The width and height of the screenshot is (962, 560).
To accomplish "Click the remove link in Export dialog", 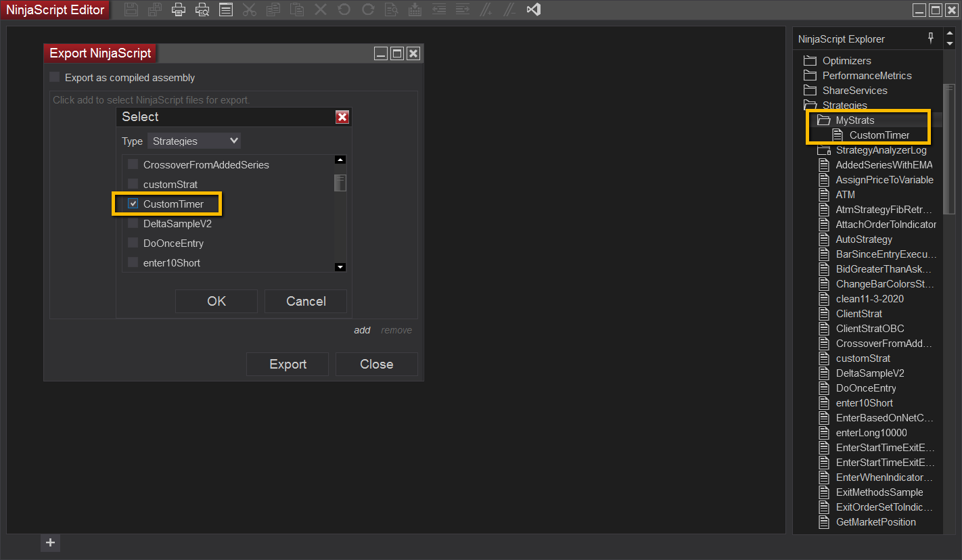I will pyautogui.click(x=396, y=330).
